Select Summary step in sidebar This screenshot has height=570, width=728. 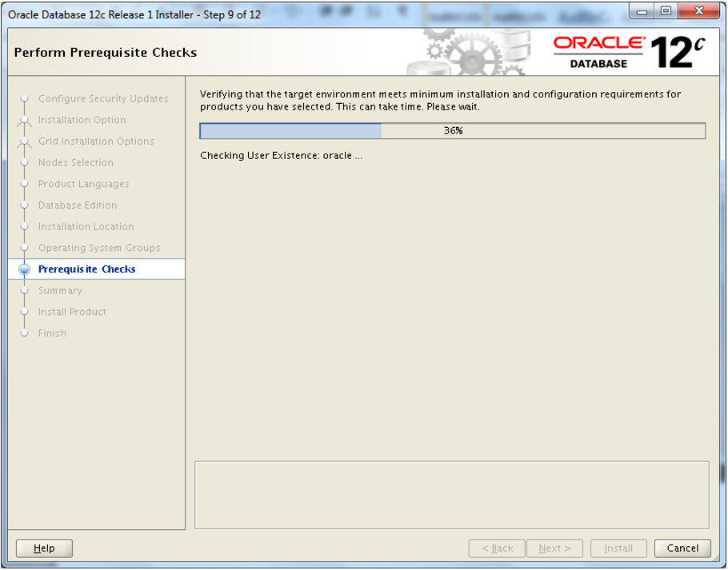[x=60, y=290]
